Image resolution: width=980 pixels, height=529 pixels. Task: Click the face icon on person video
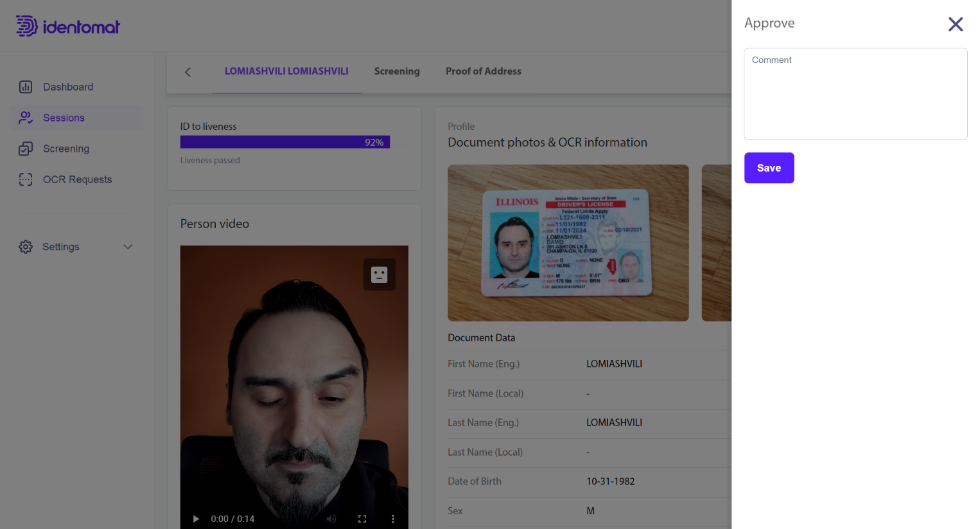(380, 274)
